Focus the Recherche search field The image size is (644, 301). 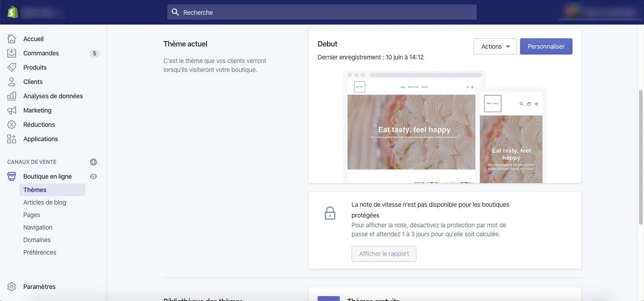[322, 12]
